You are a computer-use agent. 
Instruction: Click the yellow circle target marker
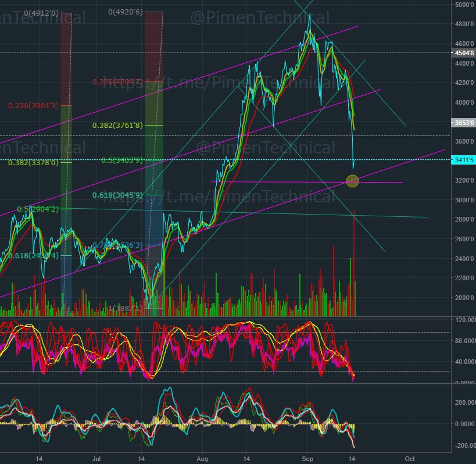[352, 181]
